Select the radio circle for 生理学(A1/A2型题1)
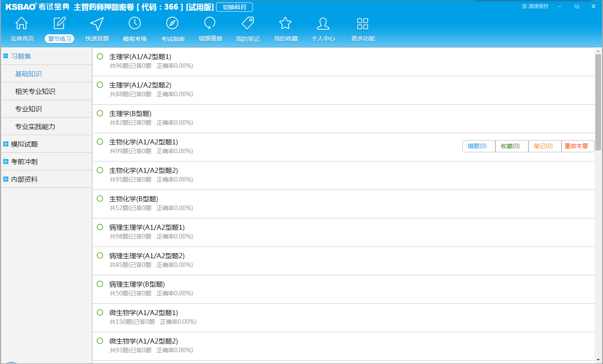The height and width of the screenshot is (364, 603). tap(100, 56)
